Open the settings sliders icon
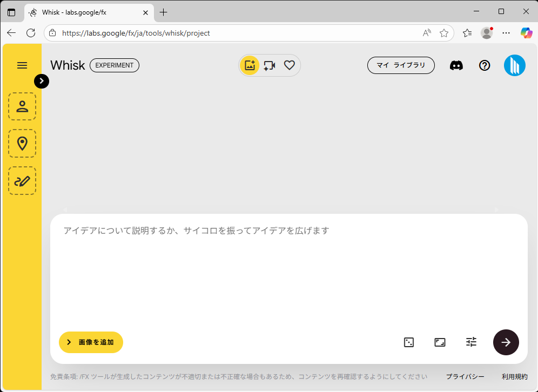538x392 pixels. [x=472, y=342]
